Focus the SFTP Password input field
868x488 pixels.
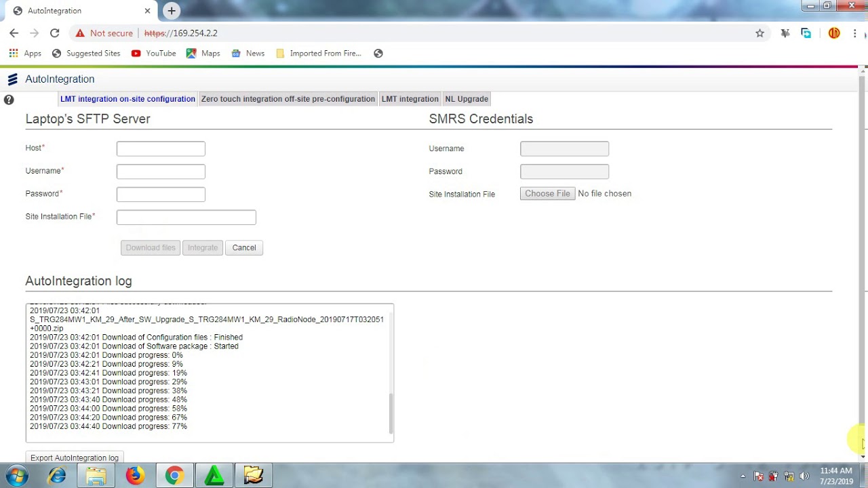coord(161,195)
